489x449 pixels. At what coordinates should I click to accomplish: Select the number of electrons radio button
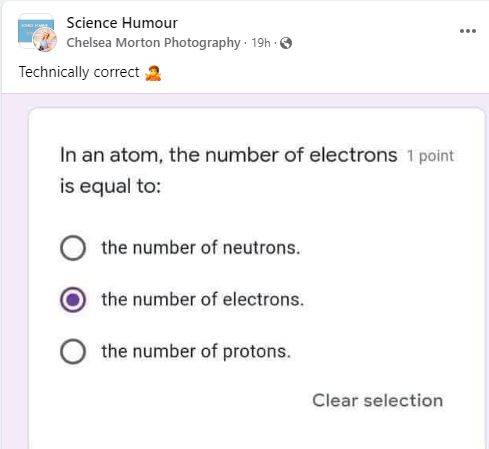click(x=73, y=300)
